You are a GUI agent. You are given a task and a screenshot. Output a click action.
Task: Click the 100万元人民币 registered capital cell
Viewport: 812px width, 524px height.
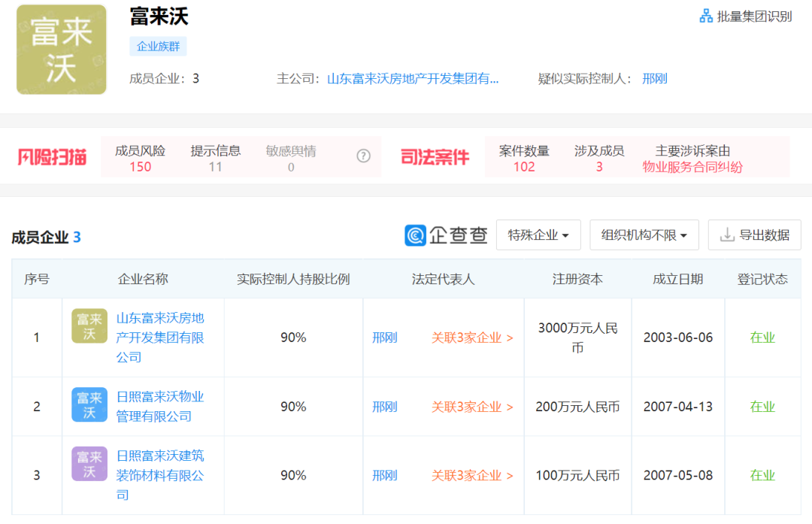click(577, 475)
